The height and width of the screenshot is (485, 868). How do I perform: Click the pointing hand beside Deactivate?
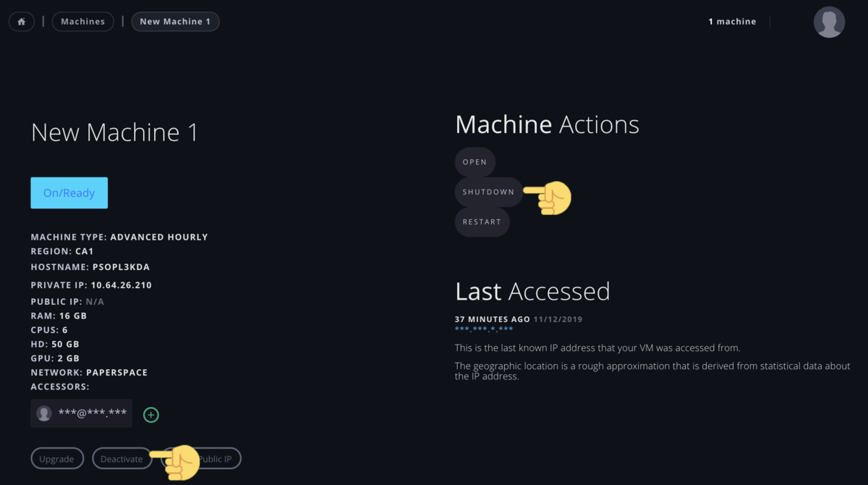(175, 462)
